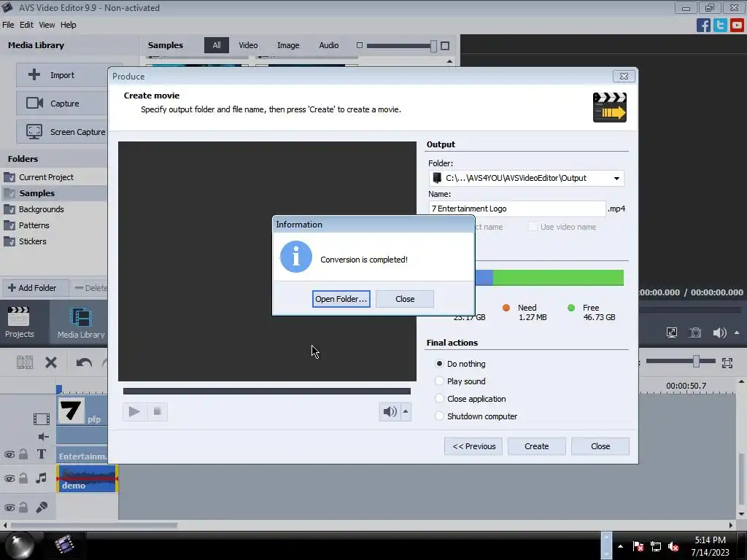Show hidden tray icons arrow
This screenshot has width=747, height=560.
tap(620, 546)
